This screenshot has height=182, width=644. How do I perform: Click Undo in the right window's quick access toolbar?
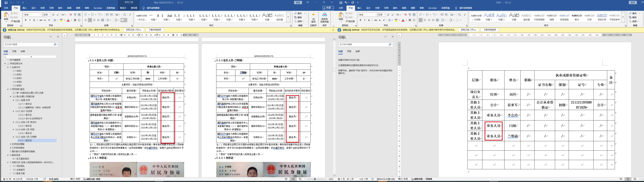click(x=346, y=2)
